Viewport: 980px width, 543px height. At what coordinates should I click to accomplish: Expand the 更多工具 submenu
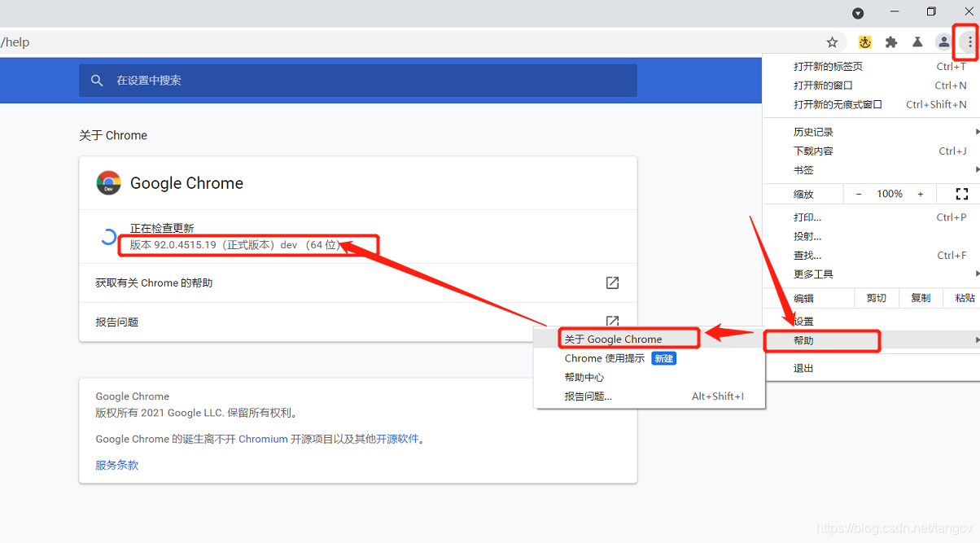click(871, 274)
